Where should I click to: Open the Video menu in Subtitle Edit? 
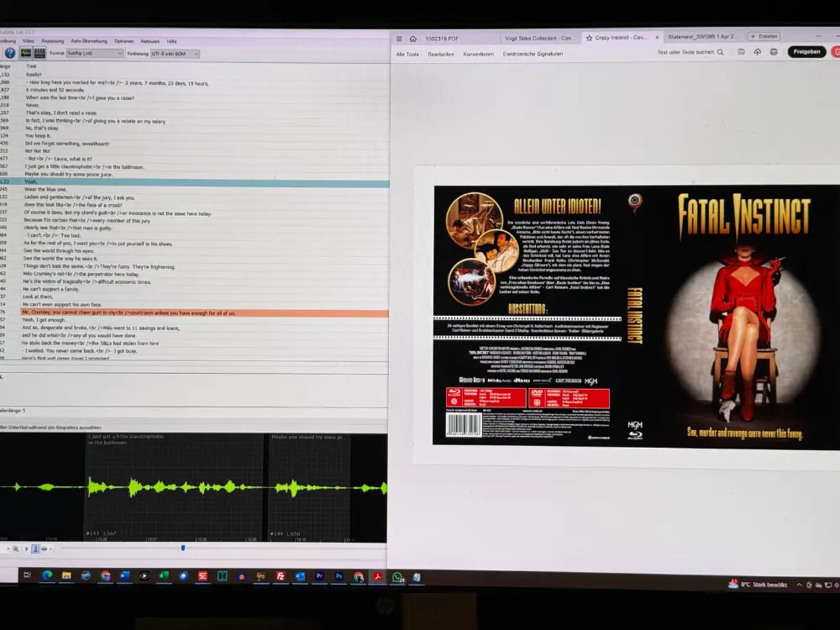29,41
